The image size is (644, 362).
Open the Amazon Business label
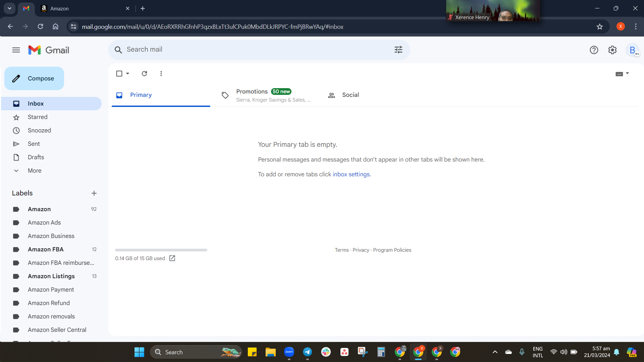[51, 236]
